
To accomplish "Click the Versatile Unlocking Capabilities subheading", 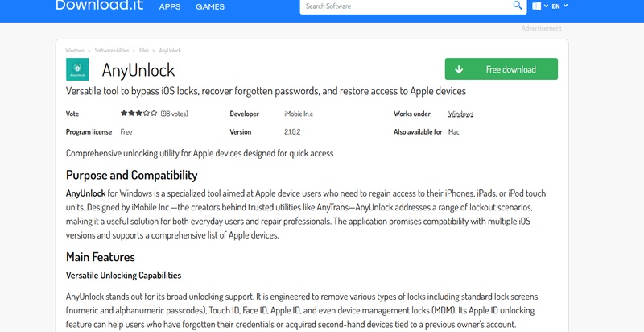I will [123, 276].
